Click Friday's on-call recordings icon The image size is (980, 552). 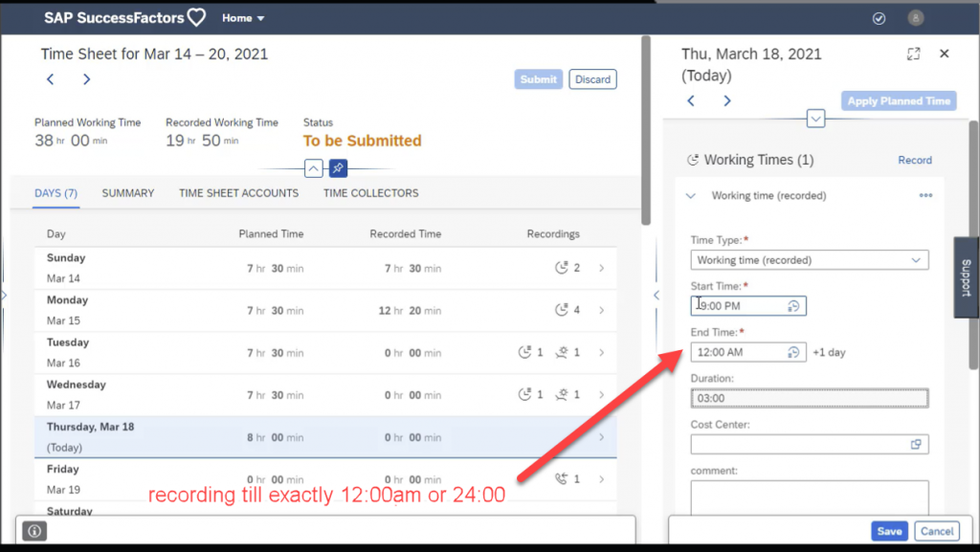[561, 479]
